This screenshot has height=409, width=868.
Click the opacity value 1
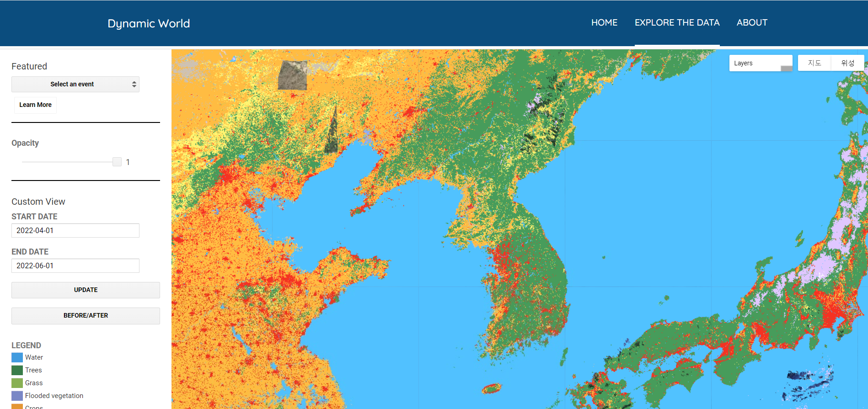coord(128,162)
